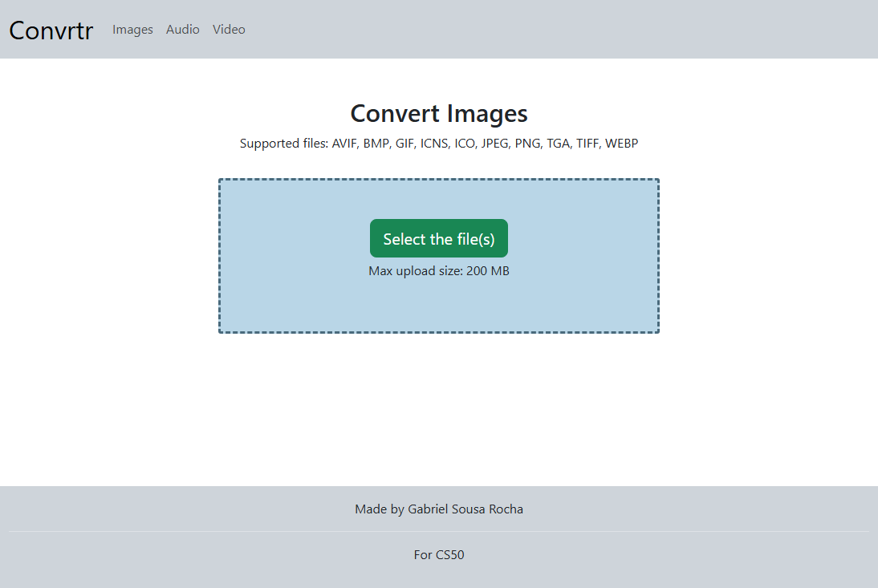Switch to the Audio converter page

(x=182, y=30)
